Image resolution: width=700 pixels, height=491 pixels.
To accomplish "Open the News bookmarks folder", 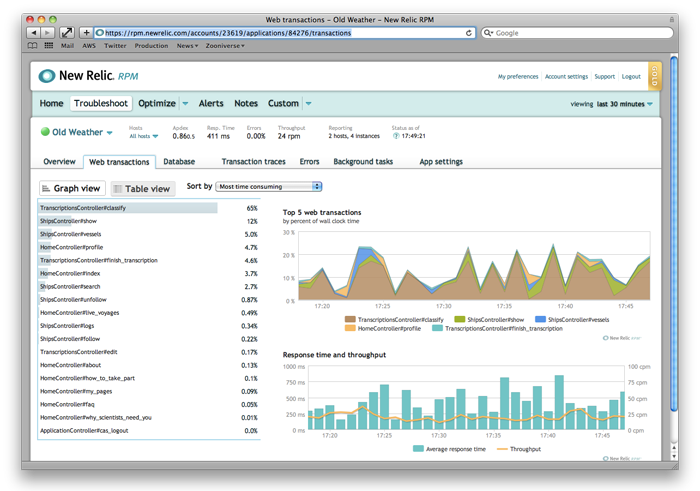I will click(x=187, y=46).
